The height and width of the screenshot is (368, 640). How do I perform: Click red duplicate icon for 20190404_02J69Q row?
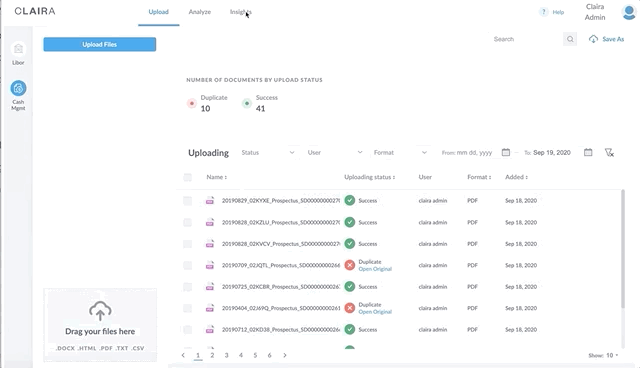point(350,308)
